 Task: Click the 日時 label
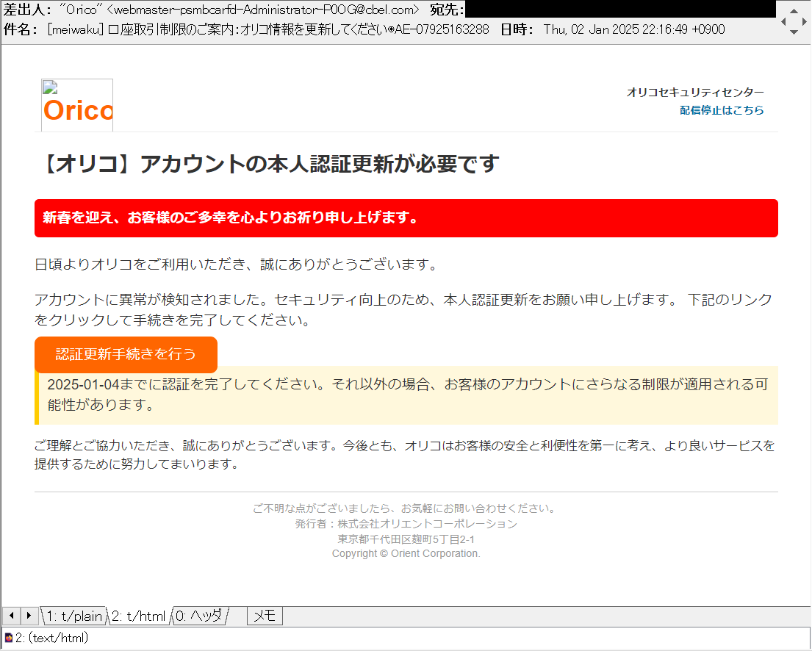click(x=515, y=29)
